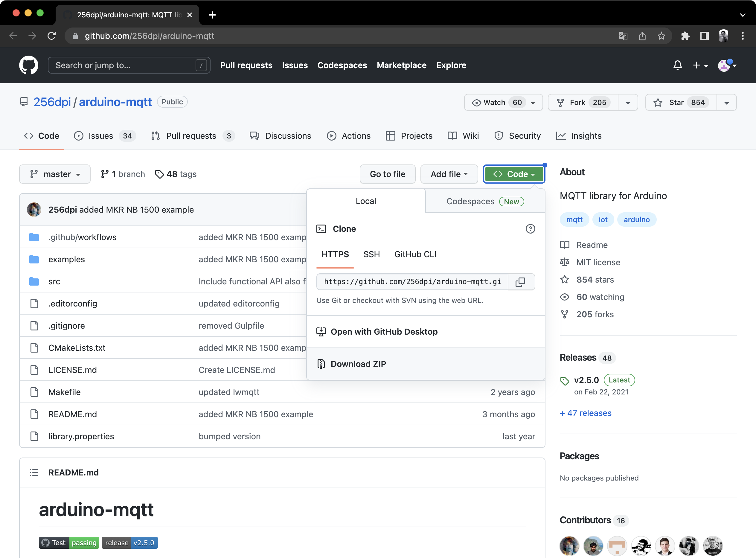
Task: Reload the page in the browser
Action: click(x=51, y=36)
